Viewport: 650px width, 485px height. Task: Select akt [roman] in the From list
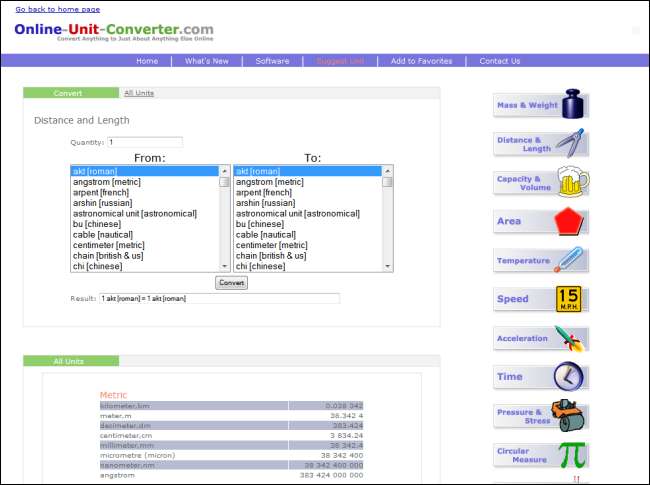pyautogui.click(x=145, y=171)
